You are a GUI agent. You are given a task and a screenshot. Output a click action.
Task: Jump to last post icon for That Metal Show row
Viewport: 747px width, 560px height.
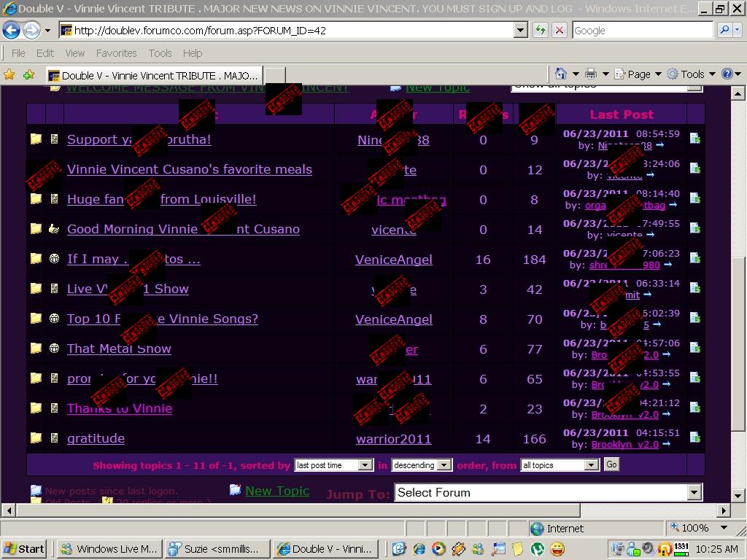point(695,348)
